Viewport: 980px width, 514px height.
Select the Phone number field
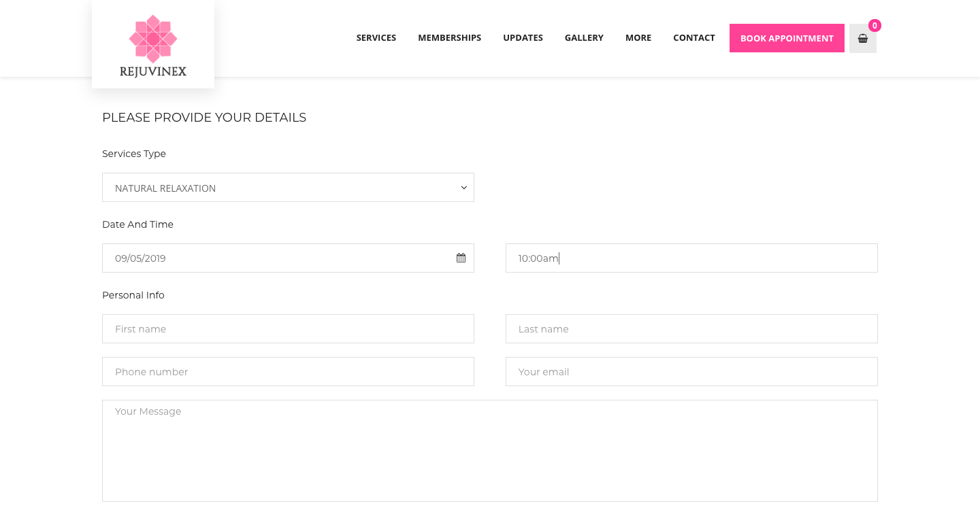coord(288,372)
